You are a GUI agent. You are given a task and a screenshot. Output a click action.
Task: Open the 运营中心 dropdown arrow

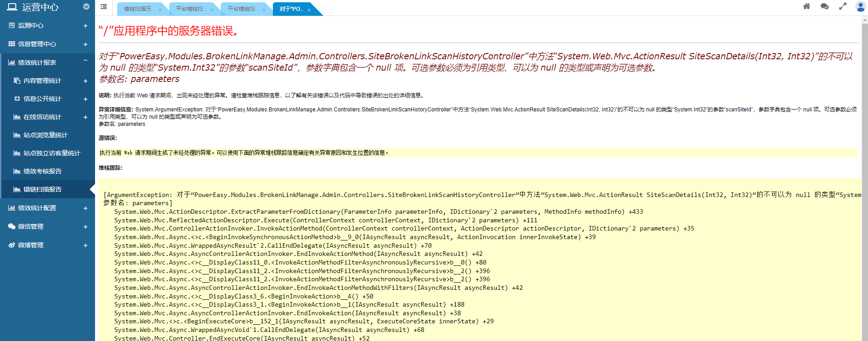pos(86,7)
